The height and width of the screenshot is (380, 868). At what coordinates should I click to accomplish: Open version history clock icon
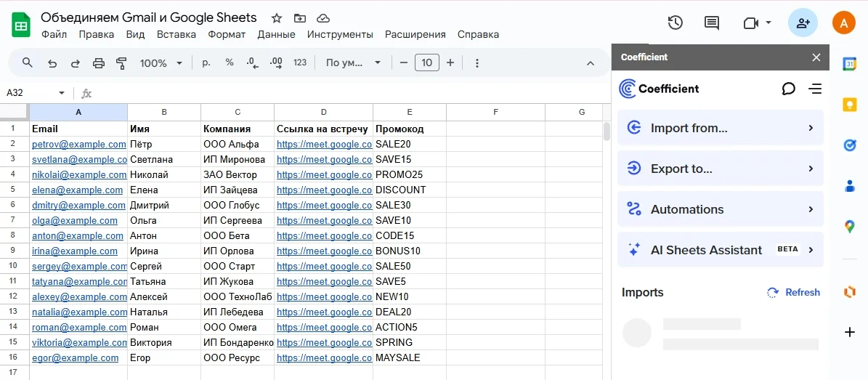click(675, 23)
